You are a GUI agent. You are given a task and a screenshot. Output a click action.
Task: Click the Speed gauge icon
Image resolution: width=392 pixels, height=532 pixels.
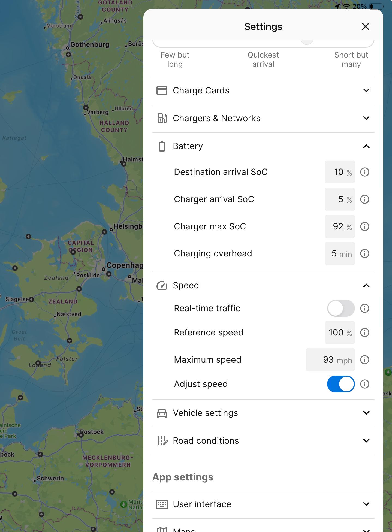(x=162, y=285)
